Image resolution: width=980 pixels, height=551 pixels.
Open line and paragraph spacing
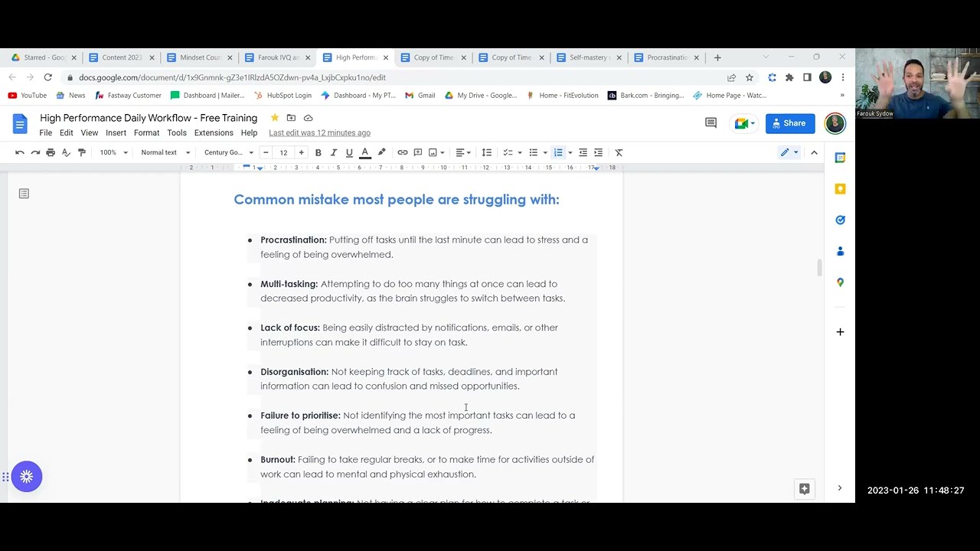point(486,152)
